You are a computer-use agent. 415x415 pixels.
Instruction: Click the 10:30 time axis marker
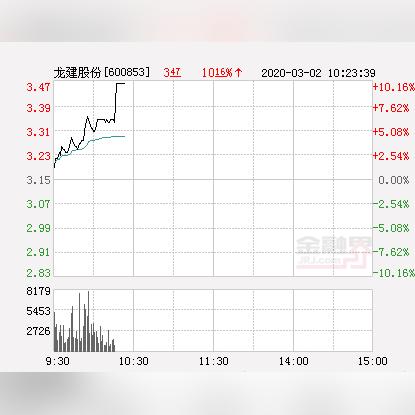click(134, 361)
